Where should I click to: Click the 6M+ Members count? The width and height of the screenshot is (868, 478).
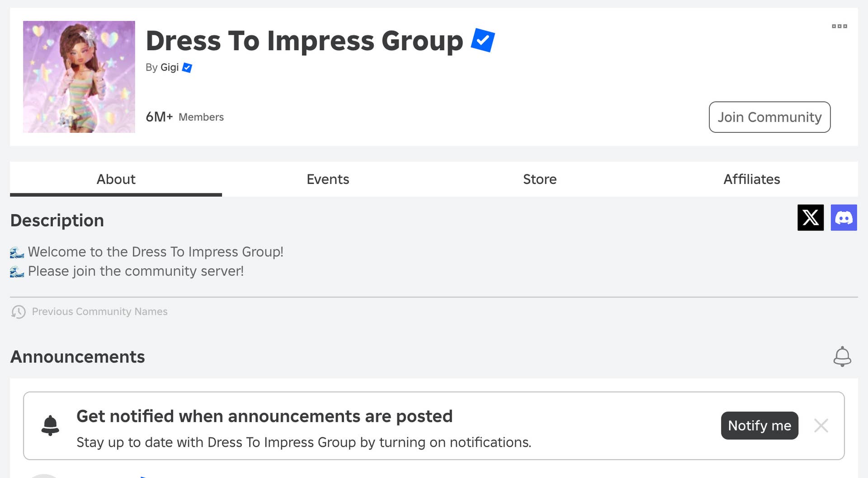184,117
